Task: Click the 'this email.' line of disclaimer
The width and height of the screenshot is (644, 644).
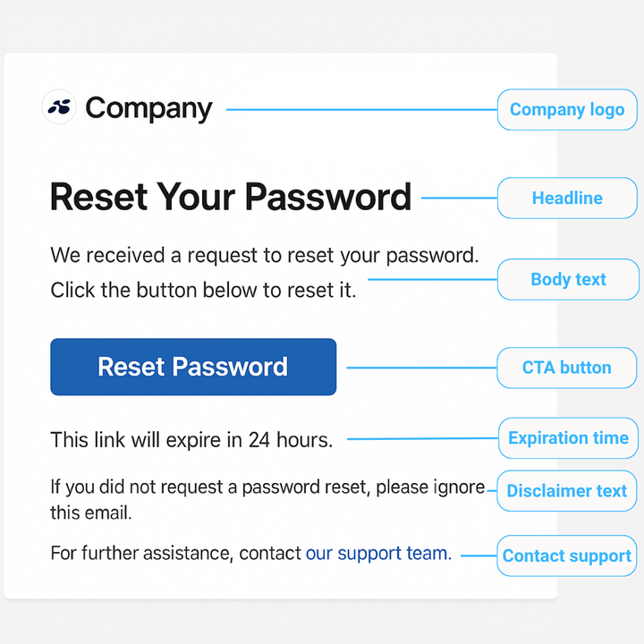Action: click(90, 513)
